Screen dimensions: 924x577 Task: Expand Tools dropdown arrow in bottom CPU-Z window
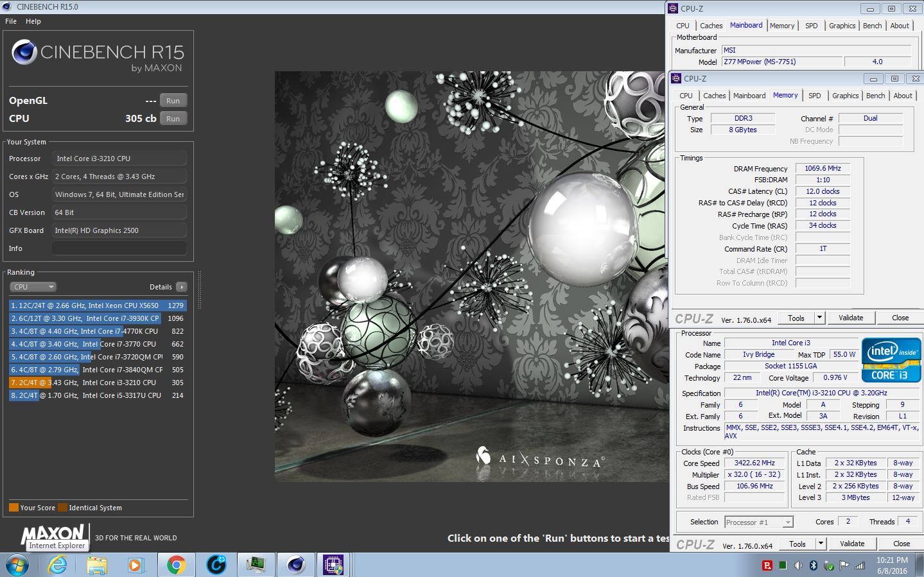coord(821,544)
